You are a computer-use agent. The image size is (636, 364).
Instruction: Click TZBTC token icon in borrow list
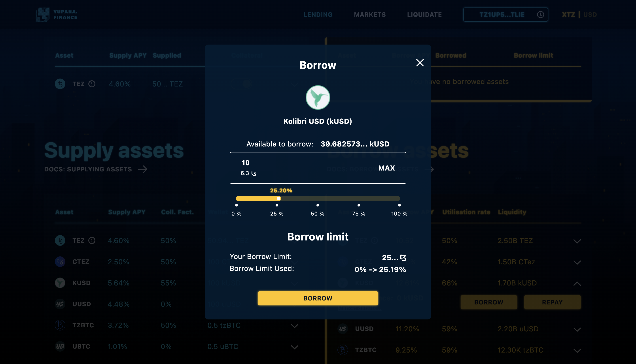(343, 350)
